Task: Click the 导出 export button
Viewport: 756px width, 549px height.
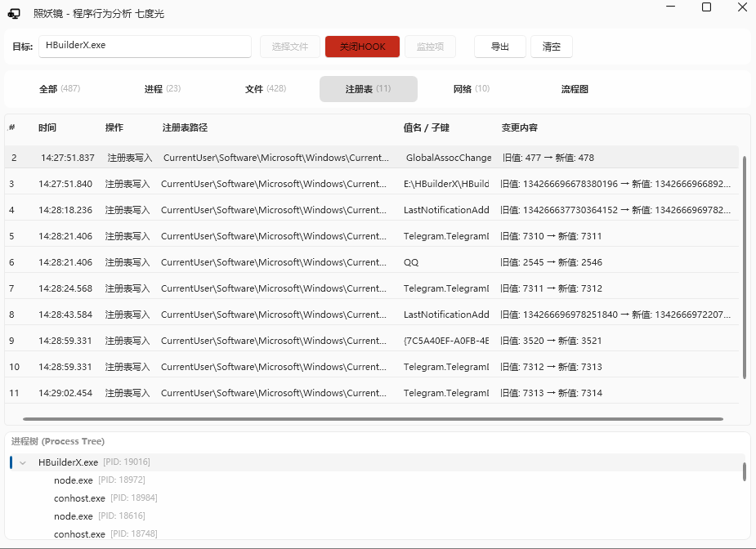Action: click(x=499, y=47)
